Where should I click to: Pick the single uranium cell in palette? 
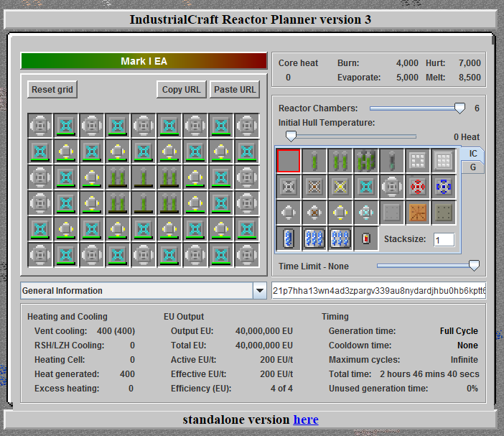314,161
